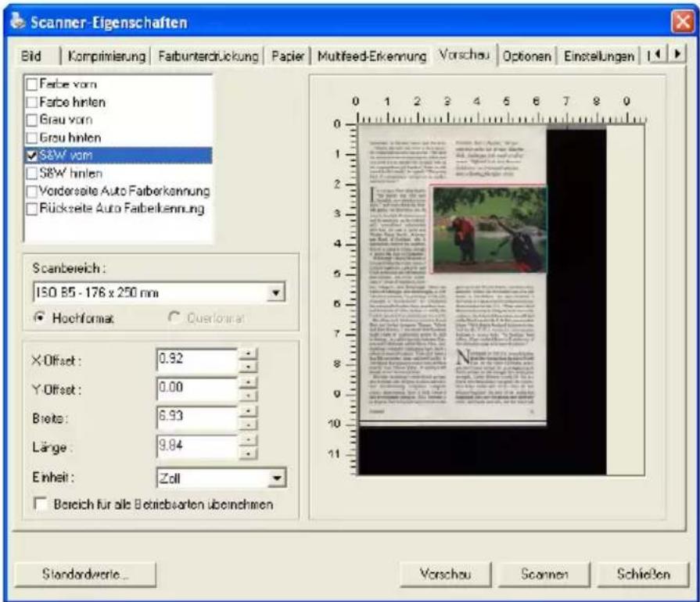Tick Bereich für alle Betriebsarten übernehmen
Screen dimensions: 700x602
coord(41,504)
